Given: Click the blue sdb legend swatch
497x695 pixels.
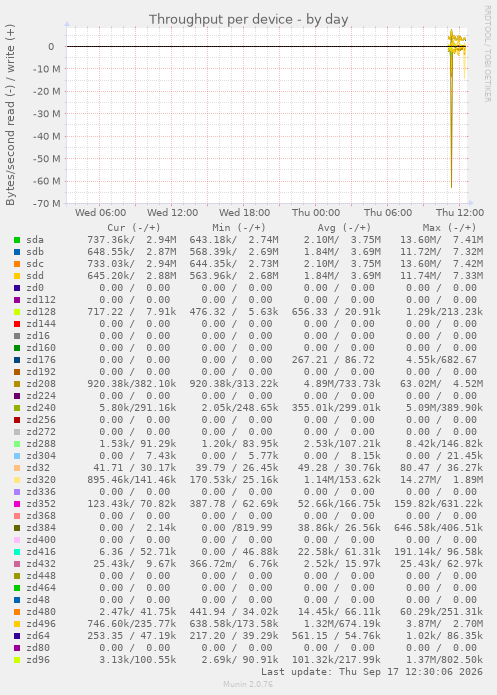Looking at the screenshot, I should (17, 252).
